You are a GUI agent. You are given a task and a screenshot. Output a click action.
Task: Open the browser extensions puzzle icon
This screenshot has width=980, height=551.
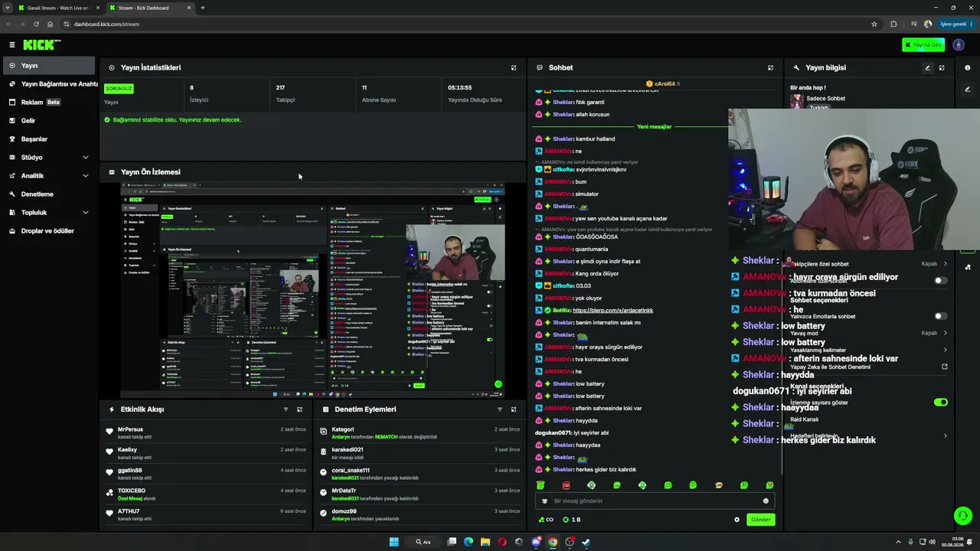893,24
